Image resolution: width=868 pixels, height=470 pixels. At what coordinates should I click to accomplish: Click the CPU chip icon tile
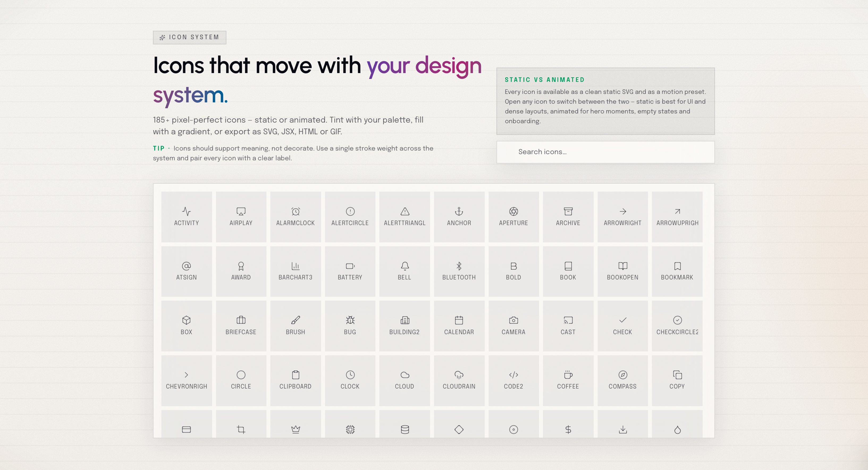[x=350, y=424]
